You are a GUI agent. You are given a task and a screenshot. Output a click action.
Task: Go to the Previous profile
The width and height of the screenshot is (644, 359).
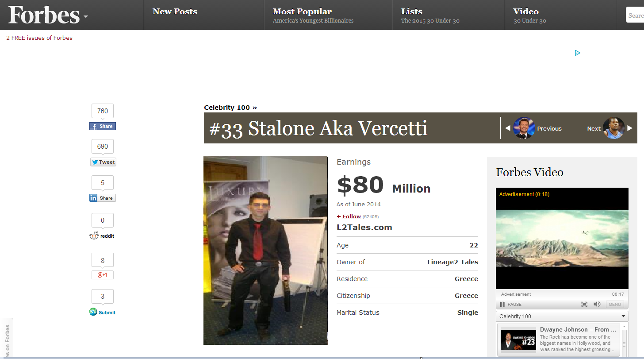[x=549, y=129]
